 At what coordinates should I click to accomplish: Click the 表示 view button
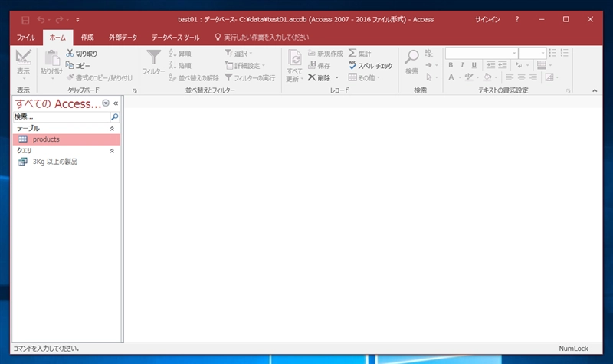click(23, 64)
